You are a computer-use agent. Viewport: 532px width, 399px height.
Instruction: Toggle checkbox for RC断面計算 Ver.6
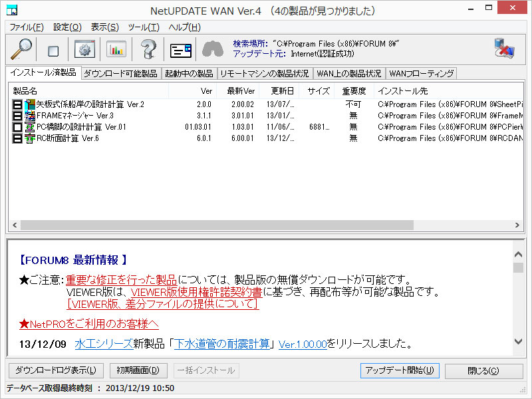tap(17, 138)
